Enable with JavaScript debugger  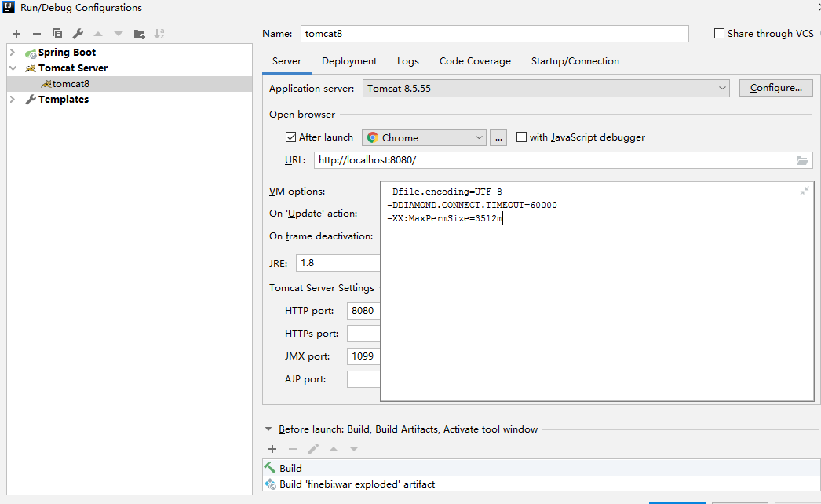point(521,137)
